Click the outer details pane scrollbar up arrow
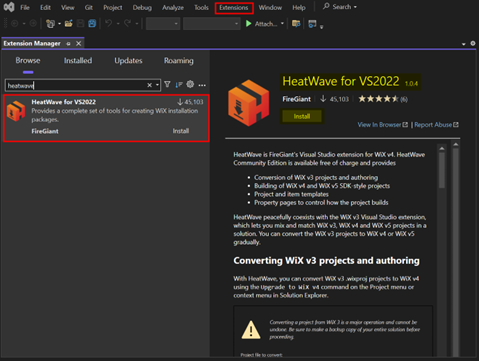Image resolution: width=479 pixels, height=361 pixels. [x=455, y=145]
